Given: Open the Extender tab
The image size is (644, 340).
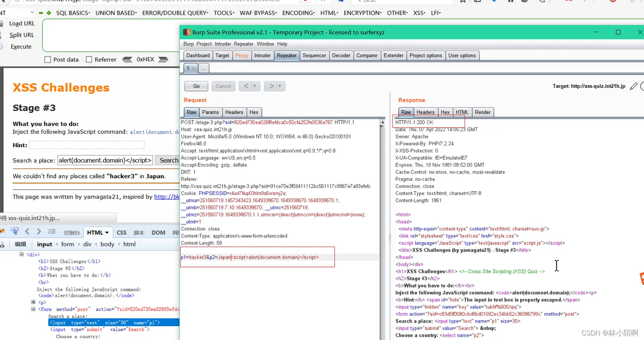Looking at the screenshot, I should [394, 56].
